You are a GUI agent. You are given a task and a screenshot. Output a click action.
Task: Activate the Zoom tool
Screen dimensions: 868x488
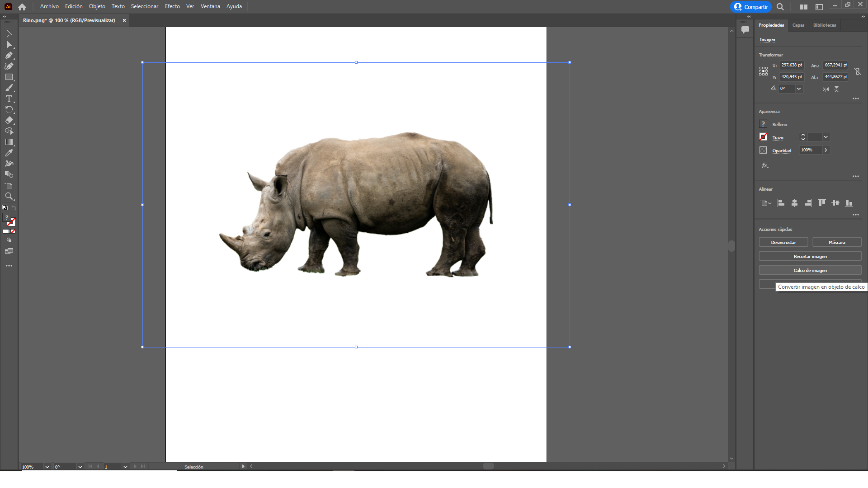click(x=9, y=197)
